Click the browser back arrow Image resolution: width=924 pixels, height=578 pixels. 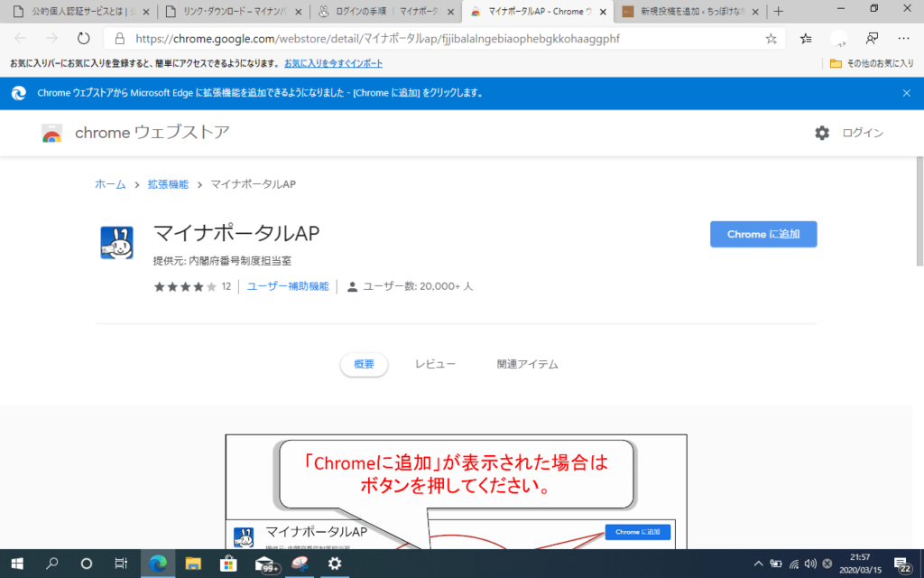click(x=21, y=38)
